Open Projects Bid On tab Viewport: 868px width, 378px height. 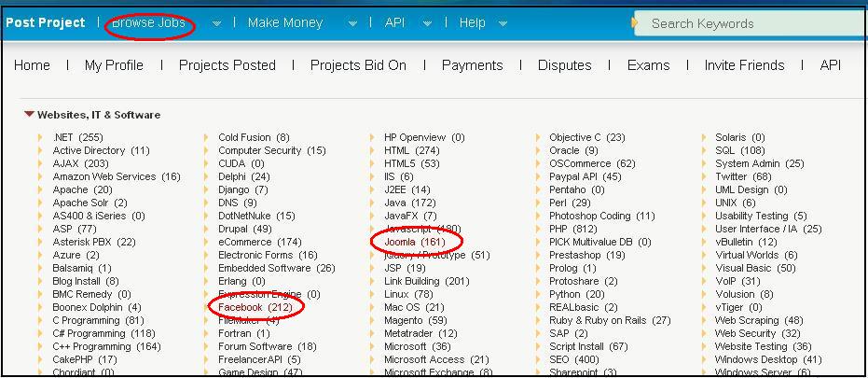(x=358, y=65)
